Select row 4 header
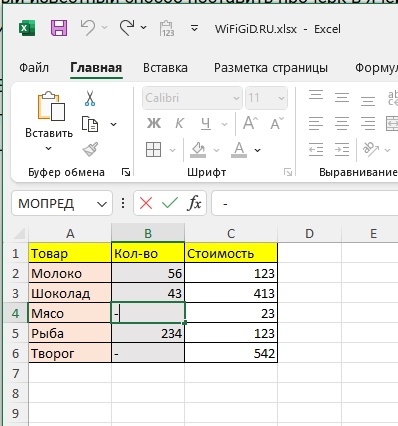The height and width of the screenshot is (426, 398). tap(15, 313)
